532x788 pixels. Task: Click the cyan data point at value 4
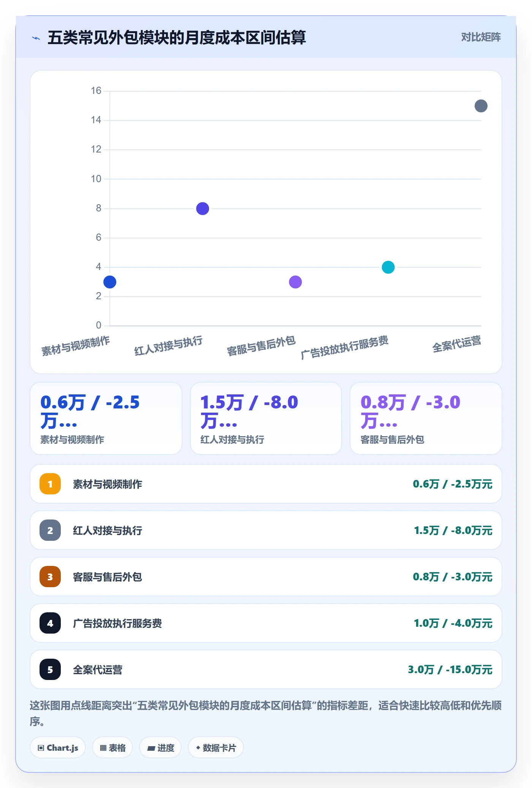[388, 267]
